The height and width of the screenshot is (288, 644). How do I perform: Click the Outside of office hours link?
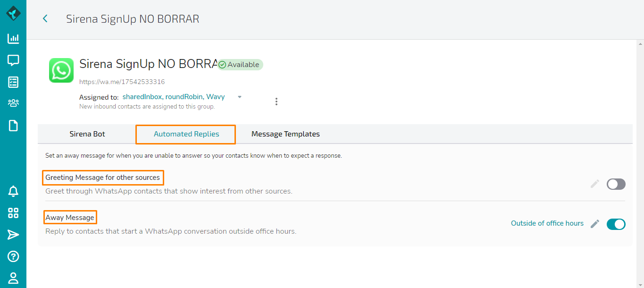coord(547,223)
